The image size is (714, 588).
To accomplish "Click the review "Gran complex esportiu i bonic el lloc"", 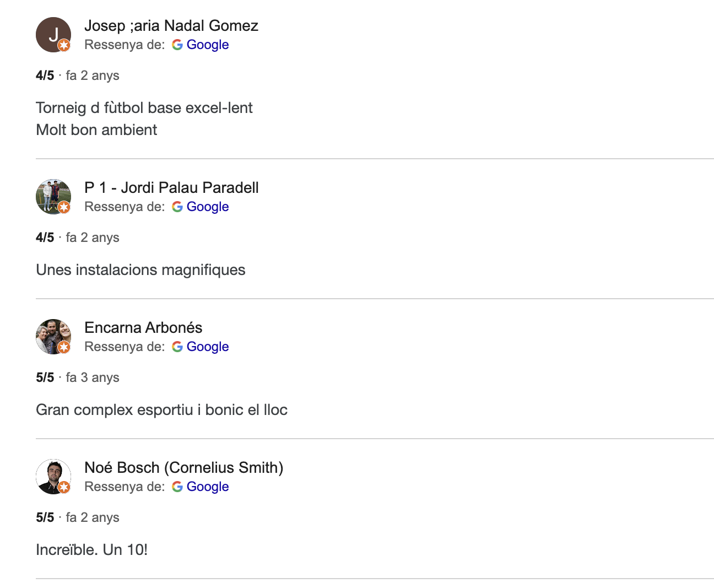I will pyautogui.click(x=161, y=410).
